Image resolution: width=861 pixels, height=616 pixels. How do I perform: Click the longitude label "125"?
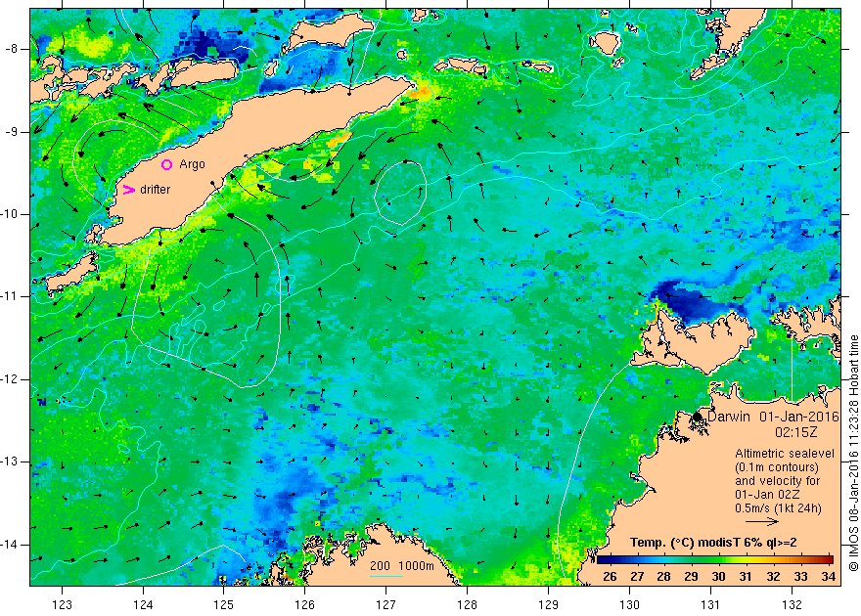pos(224,604)
